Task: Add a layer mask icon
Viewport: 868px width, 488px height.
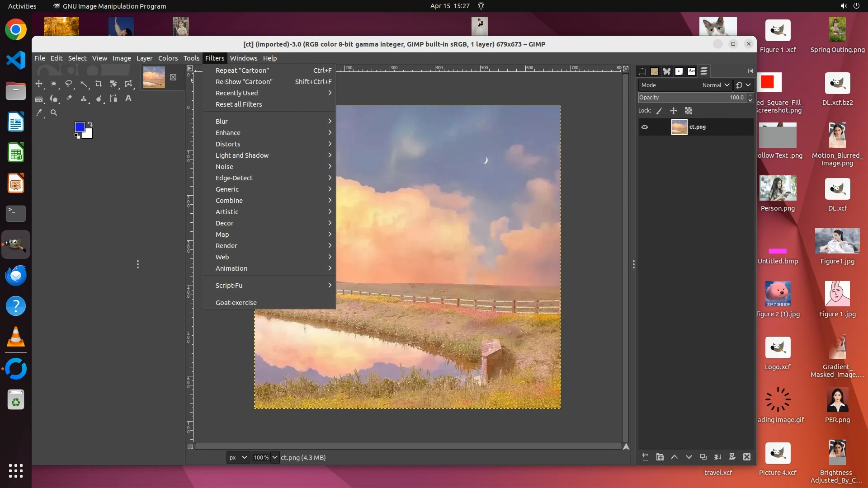Action: click(732, 457)
